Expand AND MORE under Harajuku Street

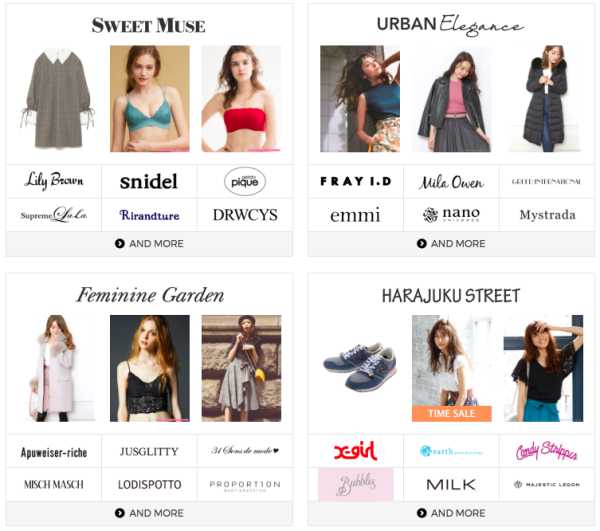pos(451,513)
